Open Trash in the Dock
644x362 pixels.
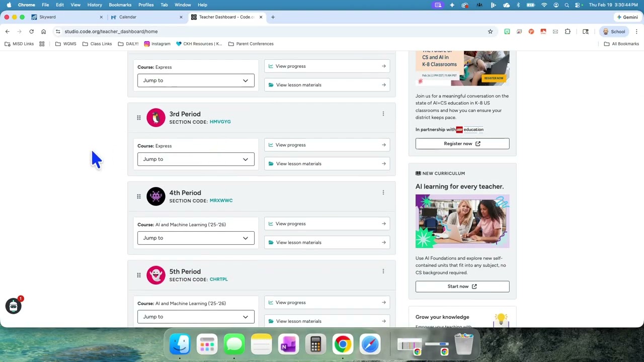[x=463, y=344]
